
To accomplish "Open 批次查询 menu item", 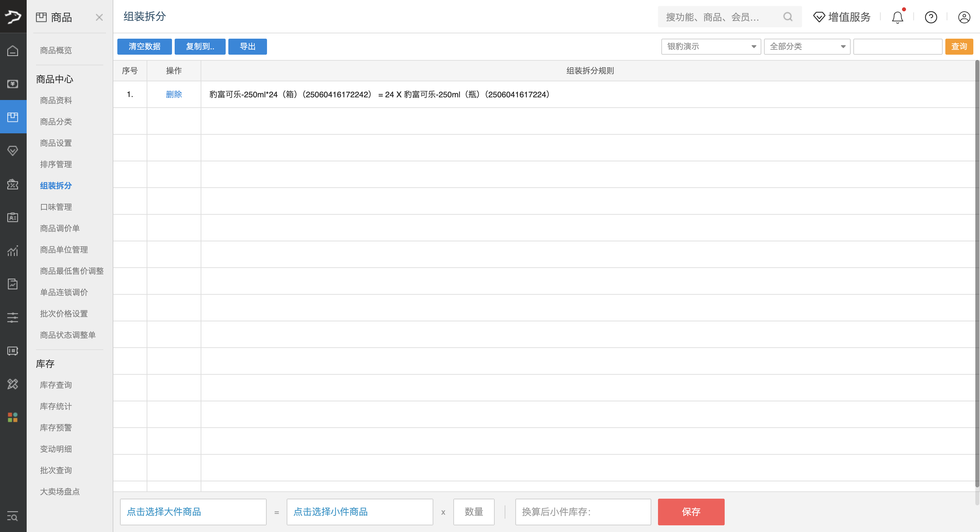I will pos(56,470).
